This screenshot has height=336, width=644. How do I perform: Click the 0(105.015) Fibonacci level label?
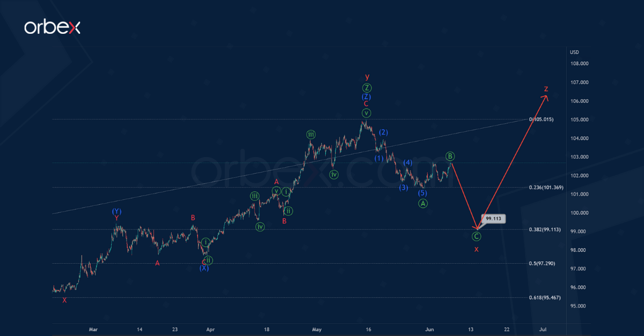pos(541,120)
